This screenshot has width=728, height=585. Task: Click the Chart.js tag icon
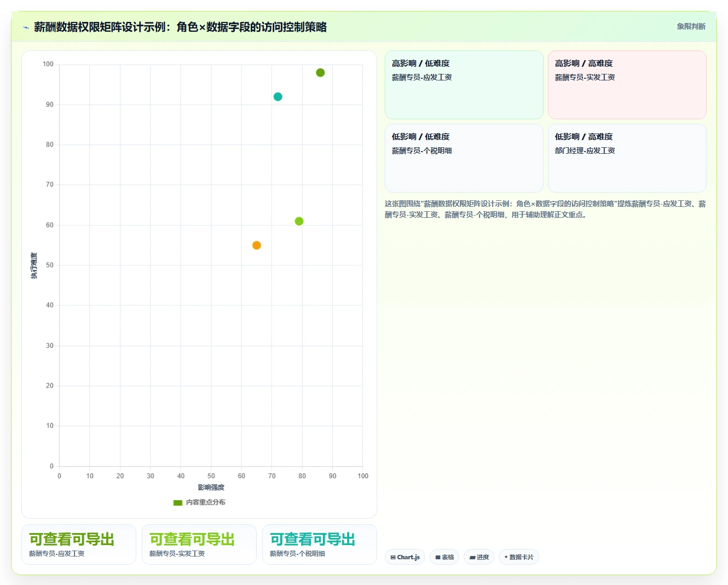tap(393, 558)
